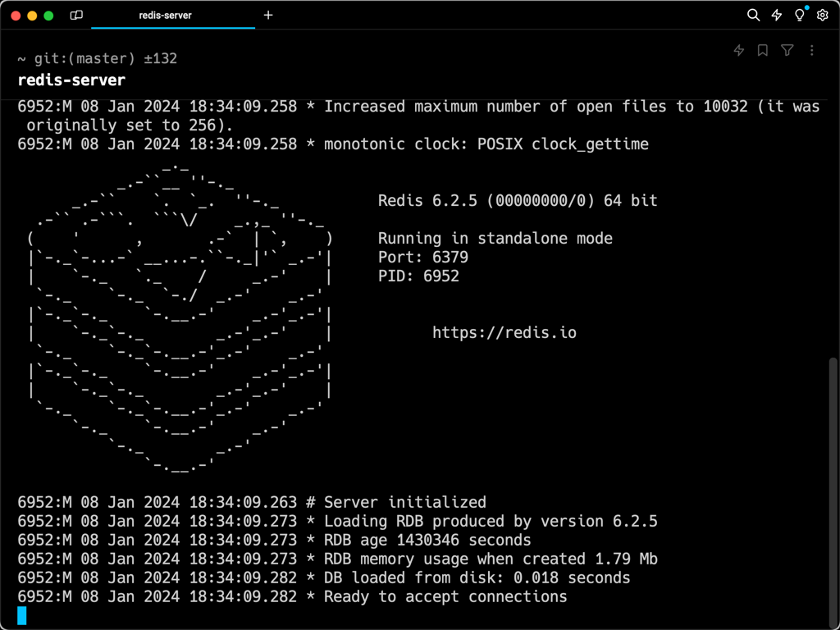Viewport: 840px width, 630px height.
Task: Trigger the AI action lightning beside the block
Action: tap(737, 50)
